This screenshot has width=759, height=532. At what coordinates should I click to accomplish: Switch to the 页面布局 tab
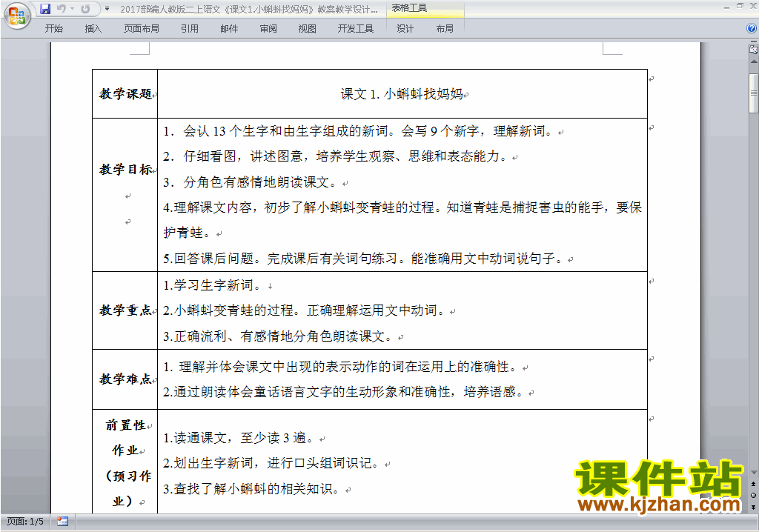click(142, 29)
